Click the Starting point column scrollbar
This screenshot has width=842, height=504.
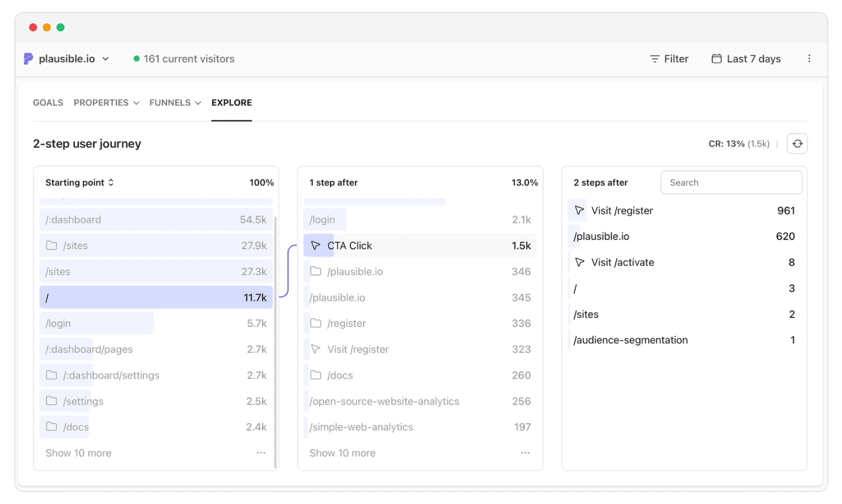276,342
